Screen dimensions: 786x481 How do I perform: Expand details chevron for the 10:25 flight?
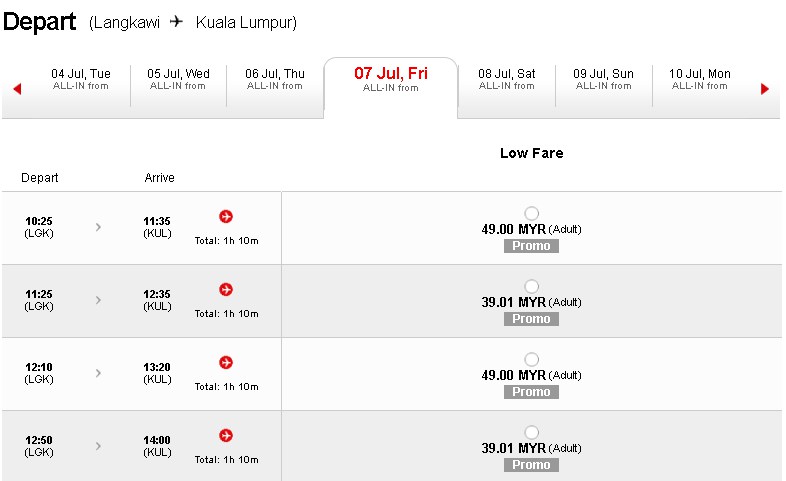[x=98, y=227]
